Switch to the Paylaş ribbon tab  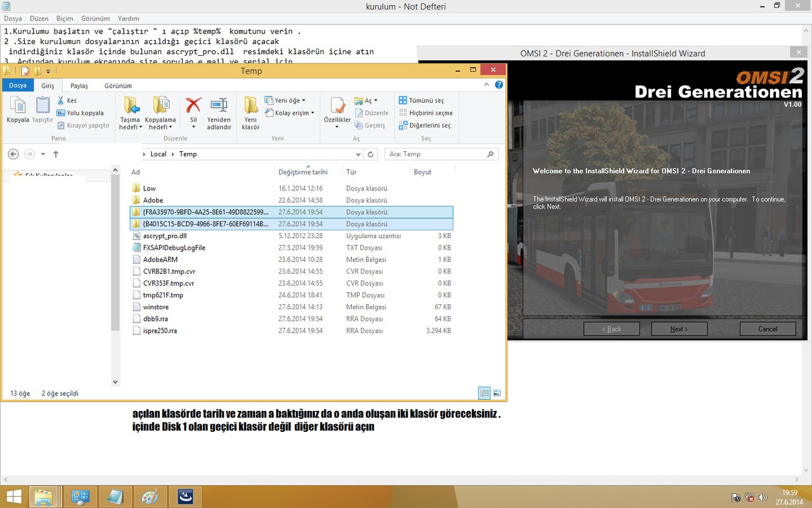(x=79, y=86)
